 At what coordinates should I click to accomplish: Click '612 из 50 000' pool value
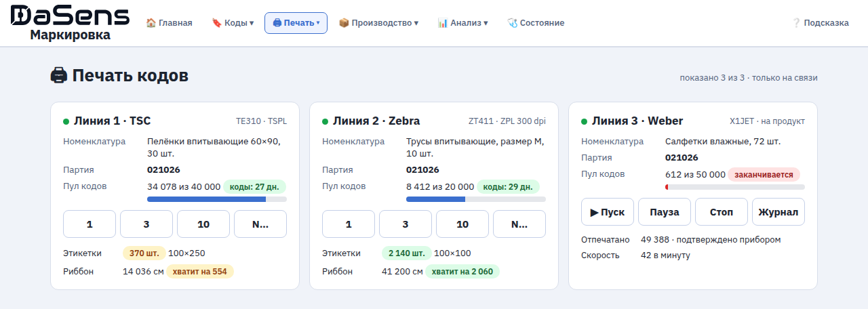point(695,174)
